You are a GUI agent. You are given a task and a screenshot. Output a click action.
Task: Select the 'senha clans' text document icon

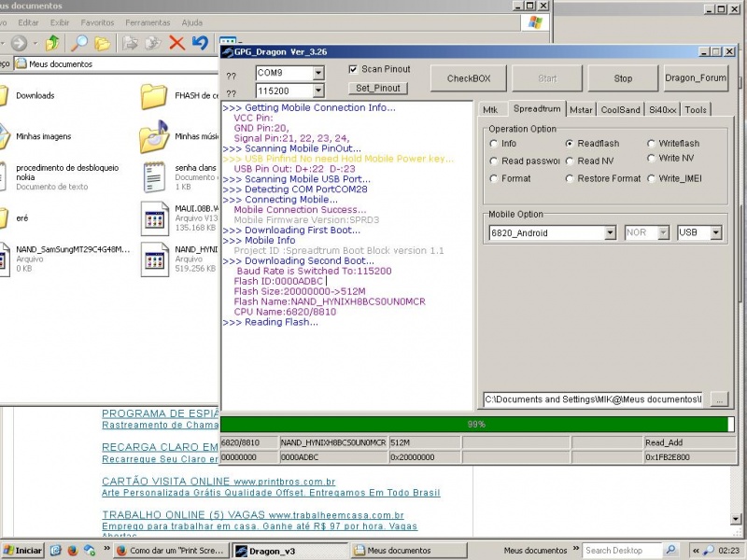154,177
